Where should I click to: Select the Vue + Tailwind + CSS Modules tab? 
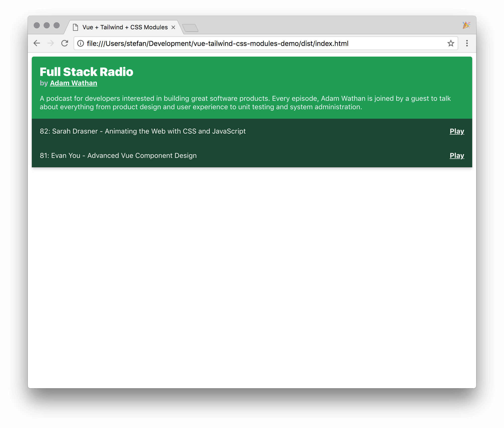click(x=125, y=27)
